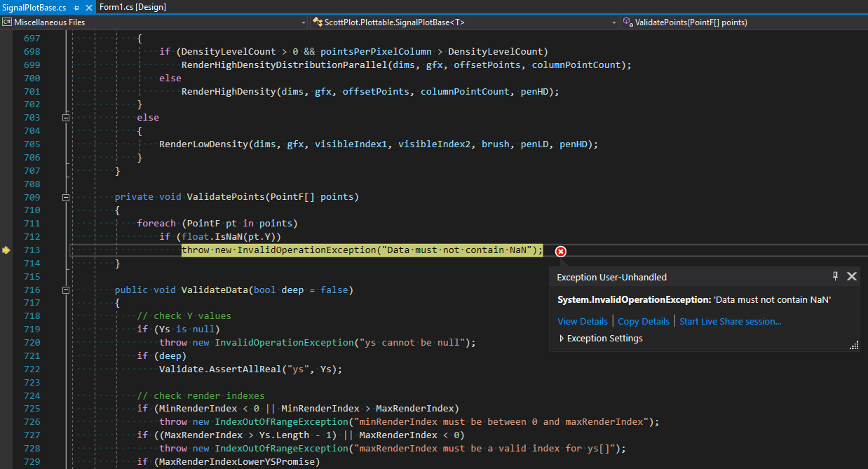Click Copy Details link

pos(644,321)
